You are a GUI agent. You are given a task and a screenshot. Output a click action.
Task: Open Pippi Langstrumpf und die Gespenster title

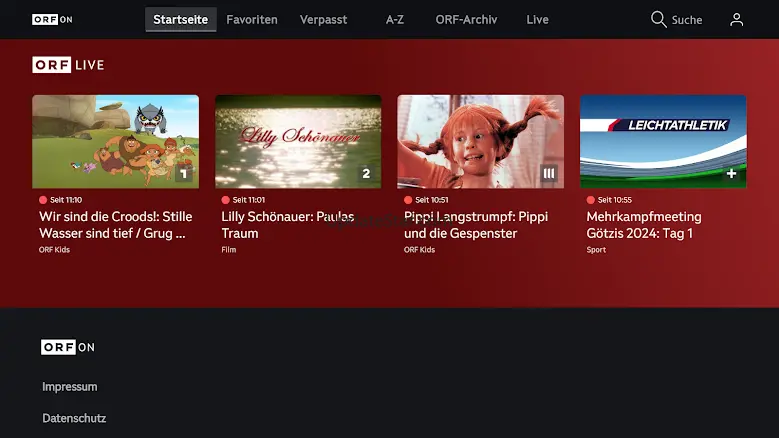click(x=476, y=224)
